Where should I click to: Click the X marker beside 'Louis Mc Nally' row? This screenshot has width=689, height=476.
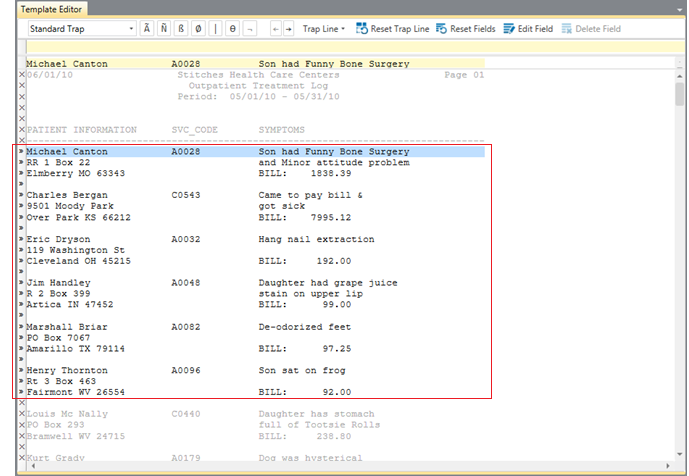(x=22, y=414)
